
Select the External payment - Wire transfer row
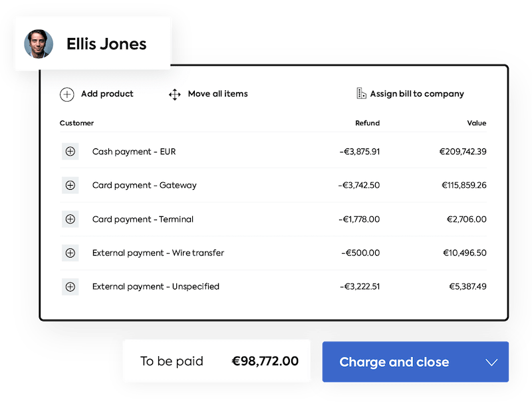[199, 253]
